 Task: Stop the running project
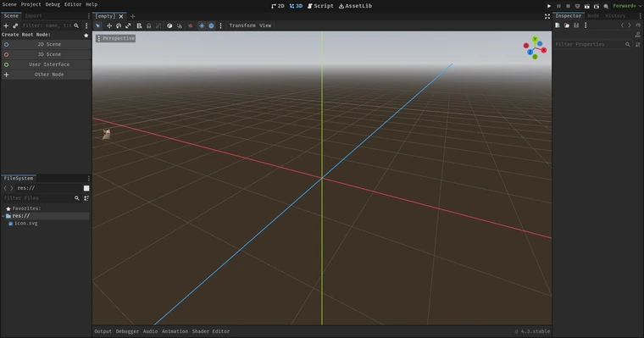568,6
